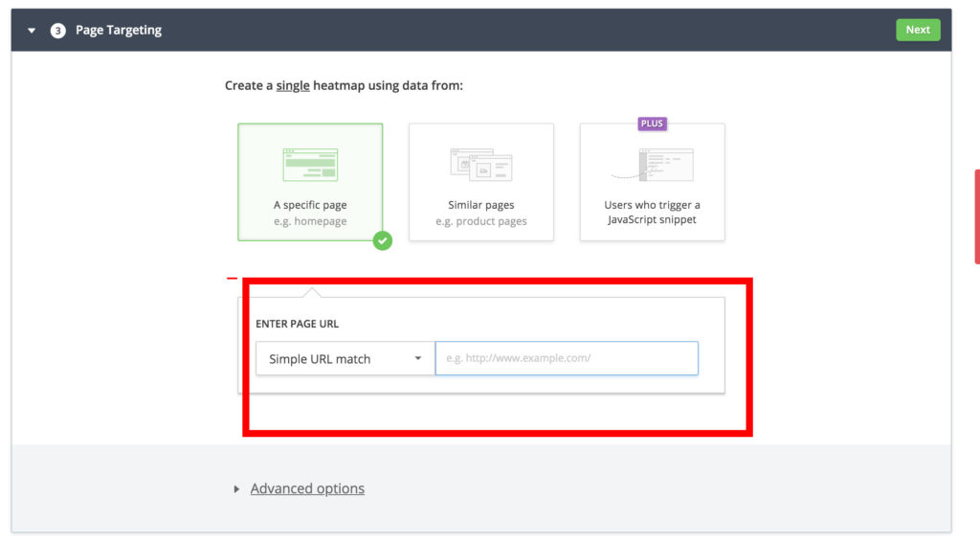Click the purple PLUS badge
The image size is (980, 543).
[652, 124]
